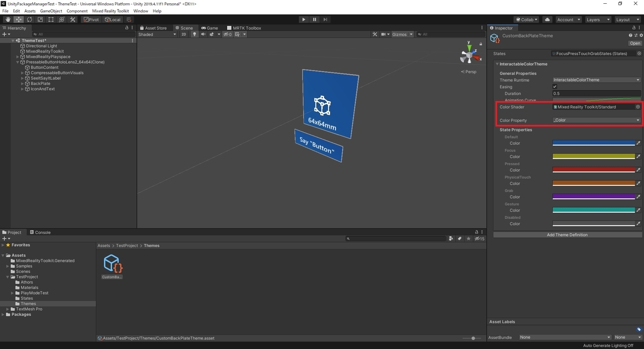Click the Open button in Inspector
The width and height of the screenshot is (644, 349).
[x=635, y=43]
